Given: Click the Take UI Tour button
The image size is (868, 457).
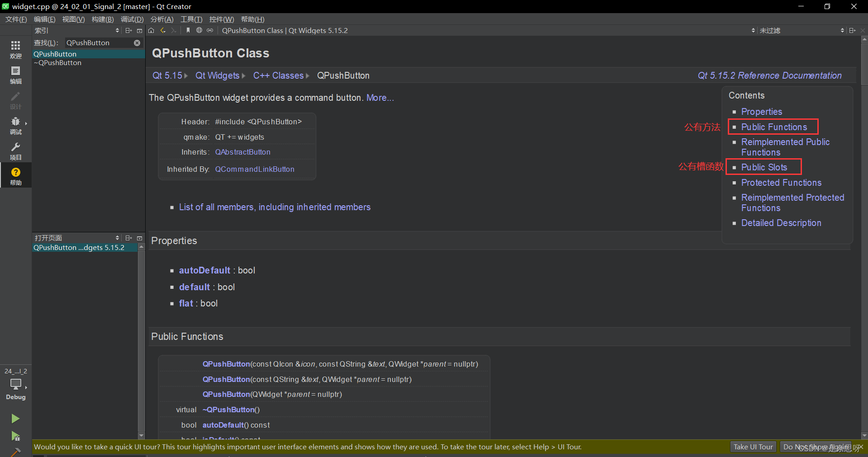Looking at the screenshot, I should 753,447.
